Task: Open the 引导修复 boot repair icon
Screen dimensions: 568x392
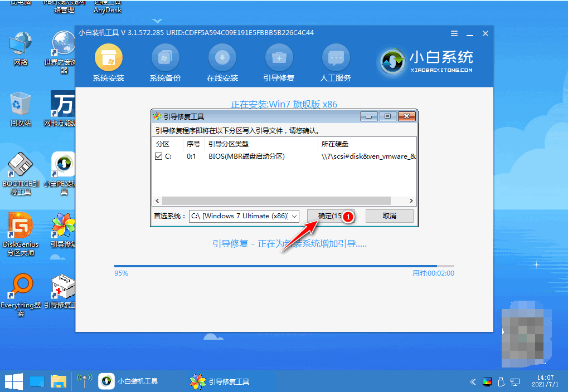Action: coord(279,58)
